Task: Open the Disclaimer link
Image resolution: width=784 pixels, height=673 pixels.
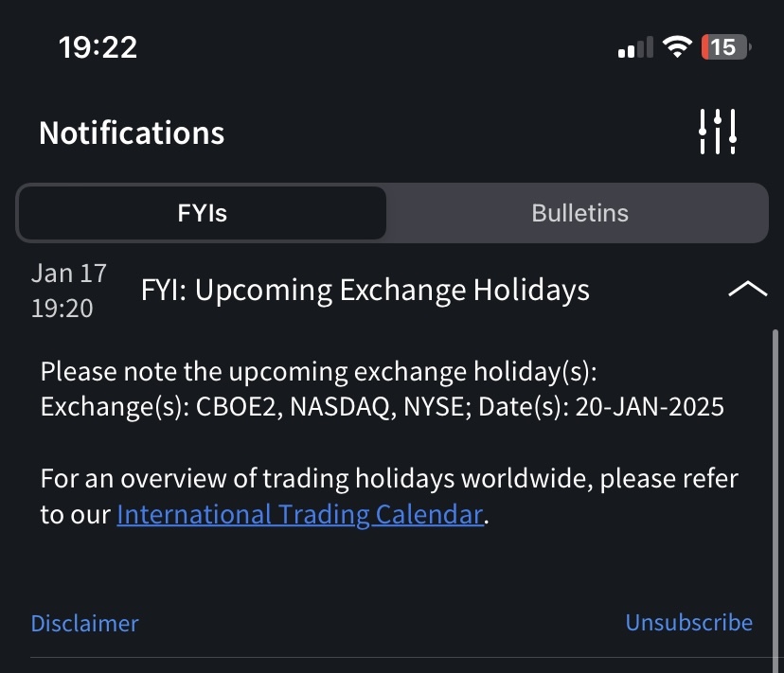Action: (84, 623)
